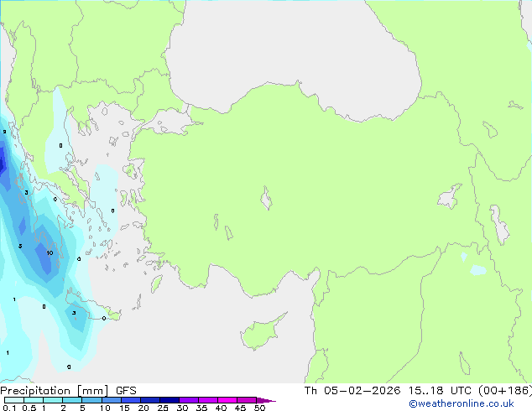Viewport: 532px width, 411px height.
Task: Click the legend label '50'
Action: 259,408
